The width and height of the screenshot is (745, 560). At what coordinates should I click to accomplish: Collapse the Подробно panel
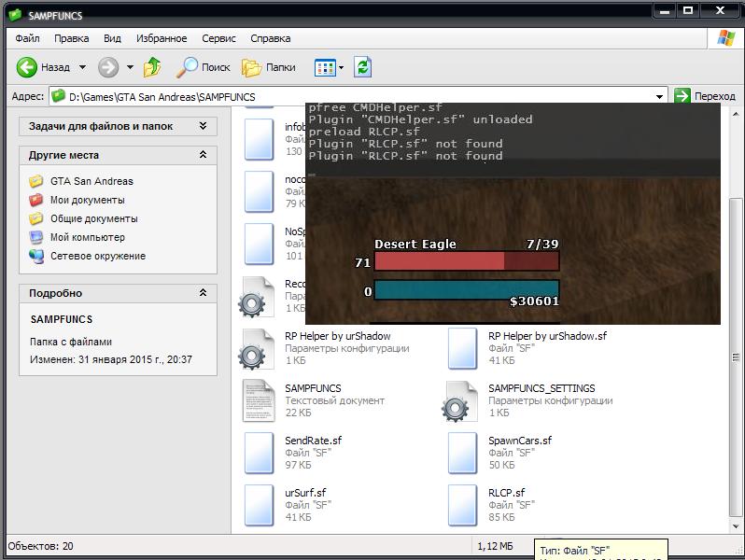click(203, 292)
